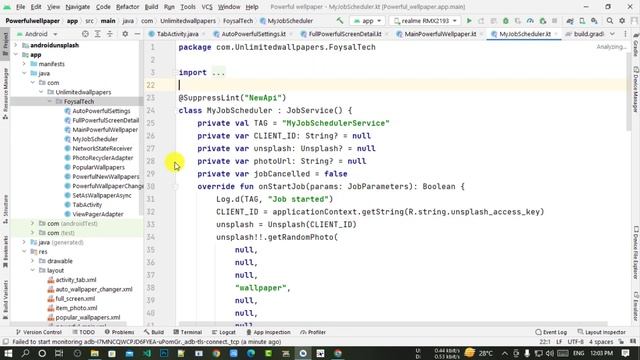This screenshot has height=360, width=640.
Task: Toggle Bookmarks side panel
Action: pyautogui.click(x=5, y=252)
